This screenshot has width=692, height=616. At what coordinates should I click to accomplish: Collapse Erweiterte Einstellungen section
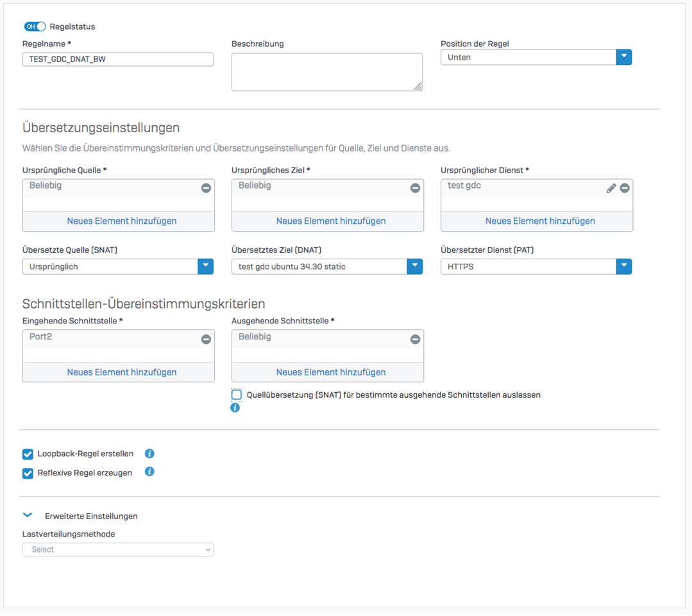tap(28, 515)
